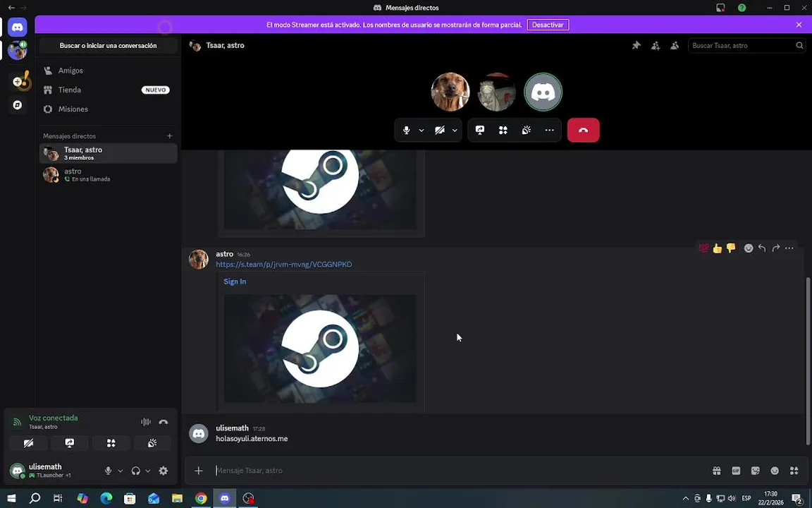Viewport: 812px width, 508px height.
Task: Open the Amigos section
Action: [x=109, y=71]
